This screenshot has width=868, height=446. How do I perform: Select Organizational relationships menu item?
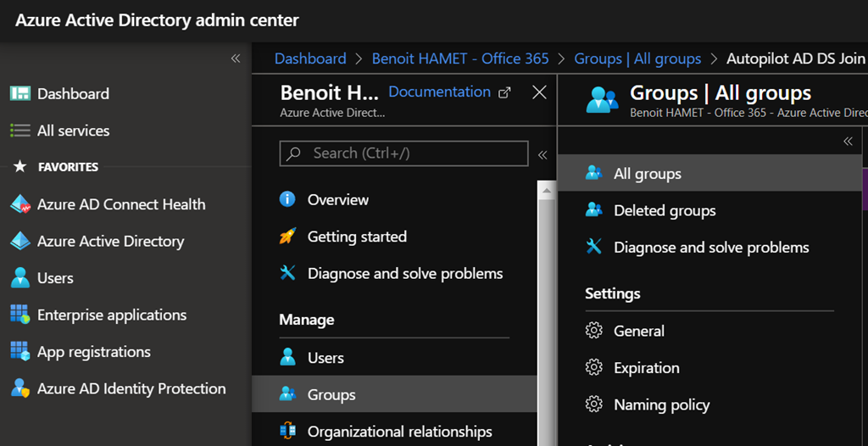399,432
